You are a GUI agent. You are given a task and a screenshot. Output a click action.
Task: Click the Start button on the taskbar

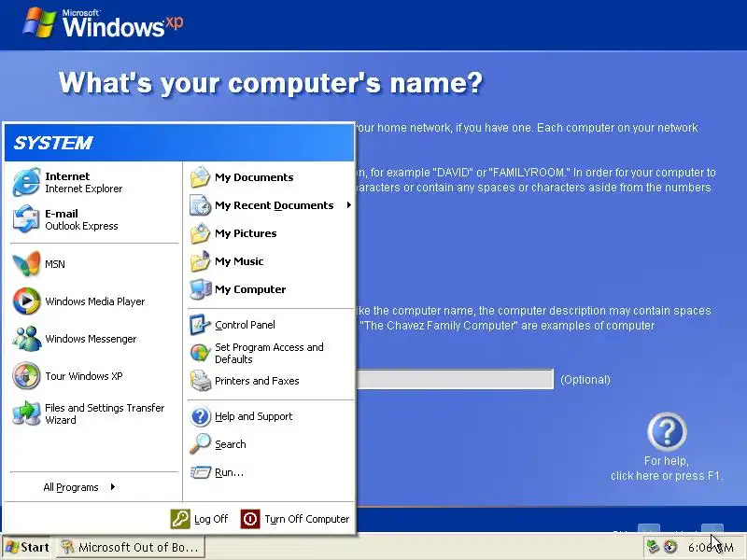tap(27, 547)
